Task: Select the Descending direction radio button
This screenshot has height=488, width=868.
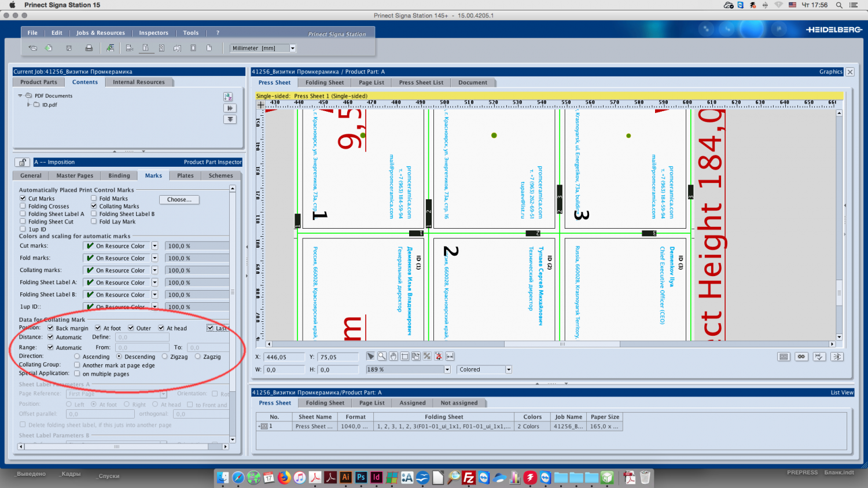Action: (x=119, y=357)
